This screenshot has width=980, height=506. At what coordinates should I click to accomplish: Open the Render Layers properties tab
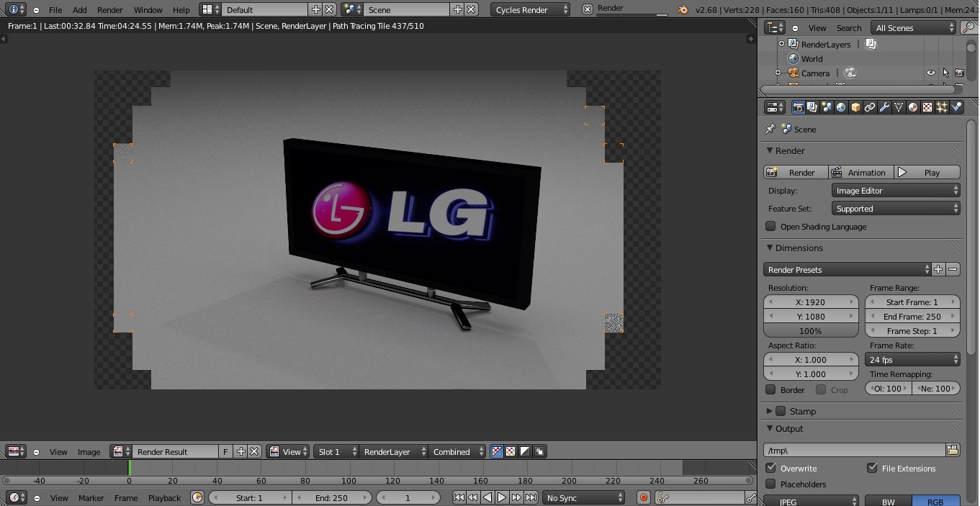pos(812,107)
